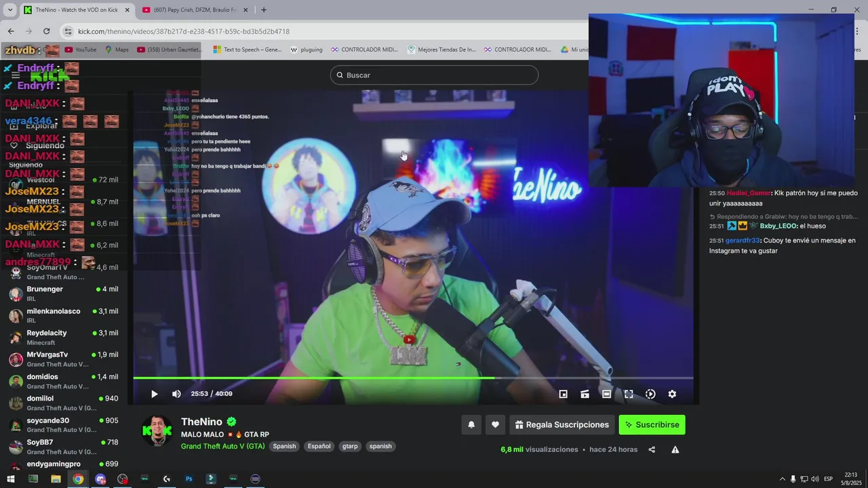This screenshot has height=488, width=868.
Task: Open site information icon in address bar
Action: 67,31
